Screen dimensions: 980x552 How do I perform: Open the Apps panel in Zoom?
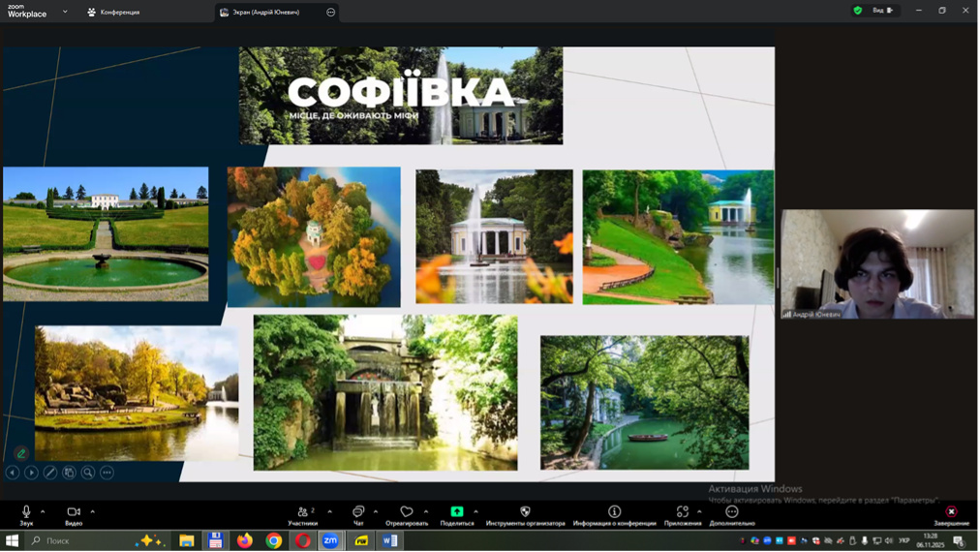(683, 514)
